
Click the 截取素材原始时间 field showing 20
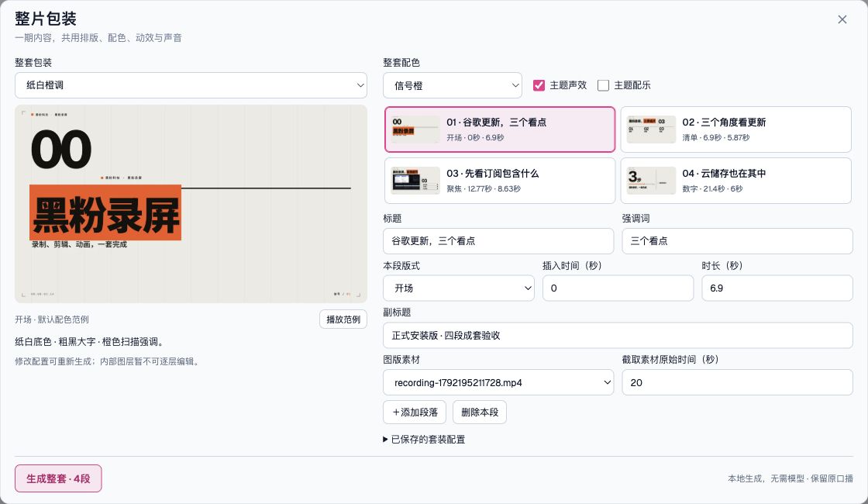[737, 382]
